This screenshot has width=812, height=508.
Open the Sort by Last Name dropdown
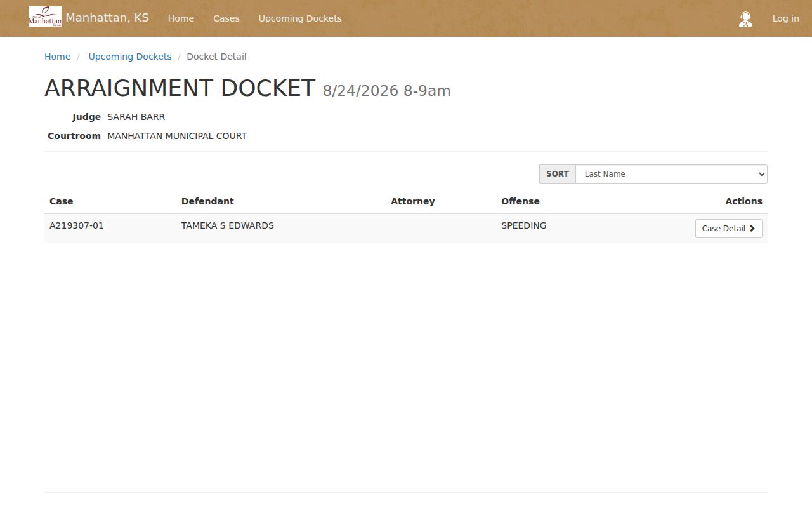click(x=671, y=174)
